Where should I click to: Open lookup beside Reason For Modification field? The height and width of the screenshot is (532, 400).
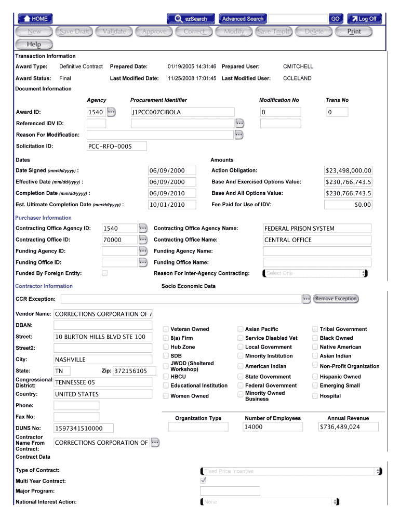tap(239, 135)
